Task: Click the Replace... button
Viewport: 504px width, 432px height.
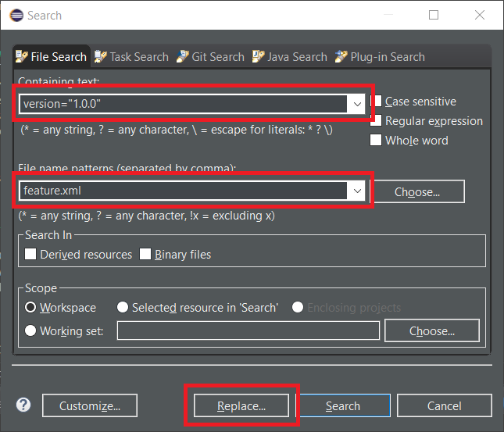Action: [x=241, y=405]
